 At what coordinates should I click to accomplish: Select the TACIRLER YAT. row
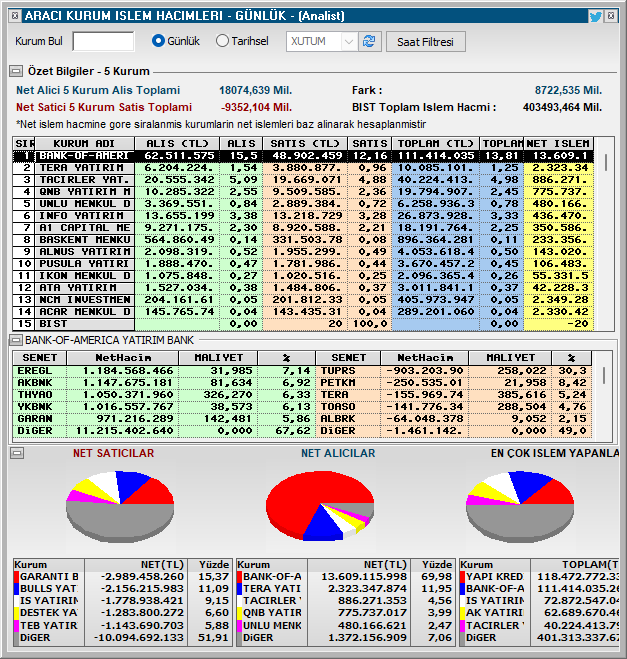click(x=303, y=180)
